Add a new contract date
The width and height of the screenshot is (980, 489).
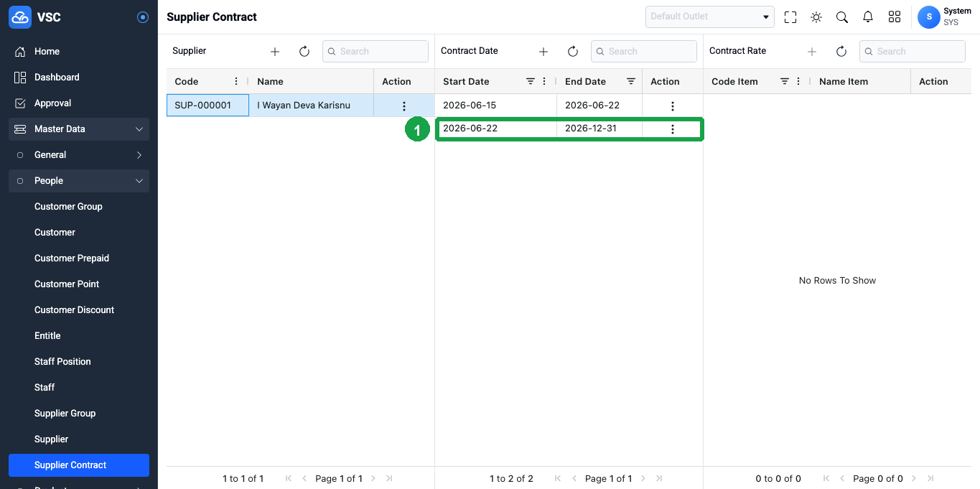point(543,52)
